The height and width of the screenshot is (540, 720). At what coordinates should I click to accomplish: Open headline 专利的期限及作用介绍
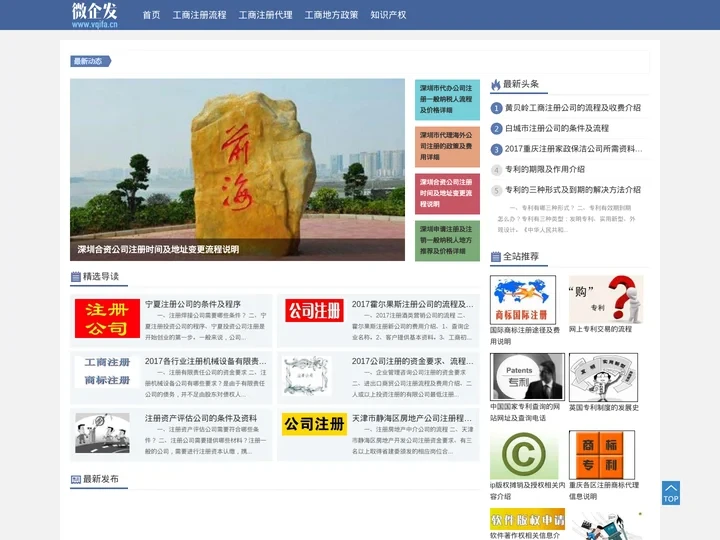pos(545,169)
